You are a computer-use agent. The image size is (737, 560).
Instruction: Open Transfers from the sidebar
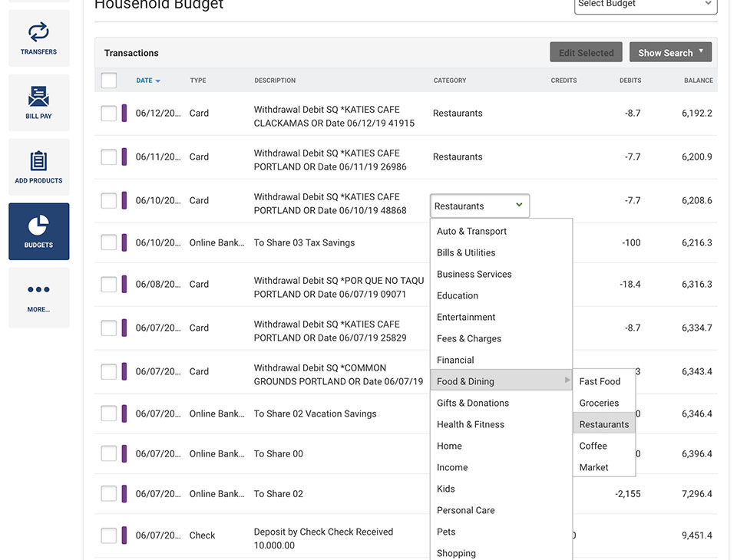click(x=38, y=38)
